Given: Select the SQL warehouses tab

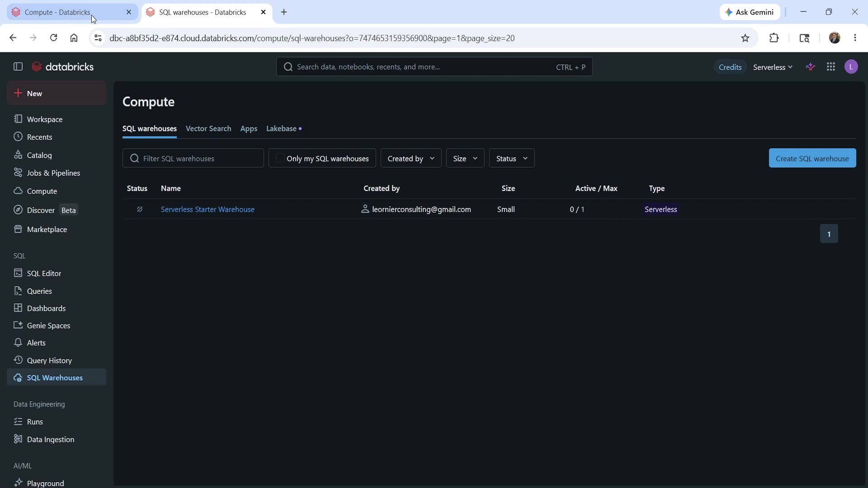Looking at the screenshot, I should (x=150, y=129).
